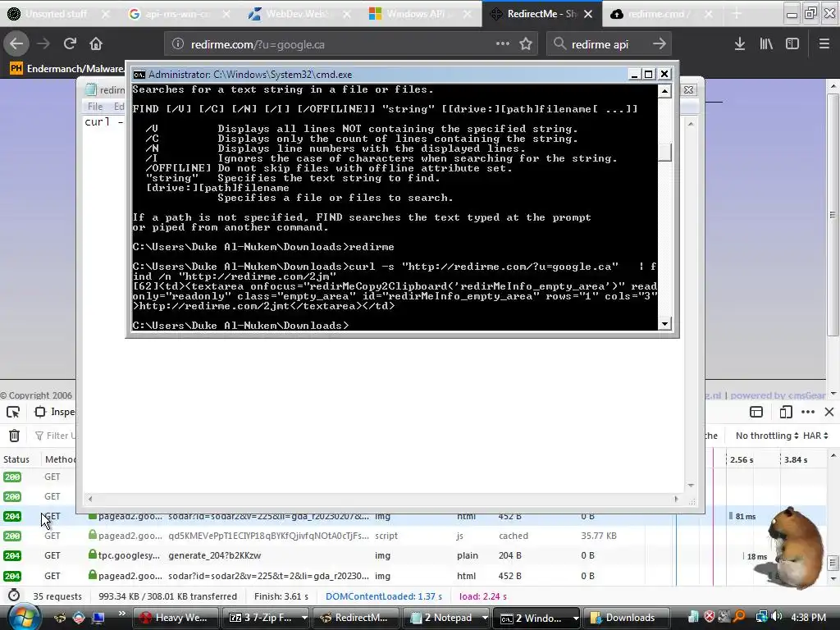
Task: Expand Notepad taskbar group arrow
Action: click(x=485, y=618)
